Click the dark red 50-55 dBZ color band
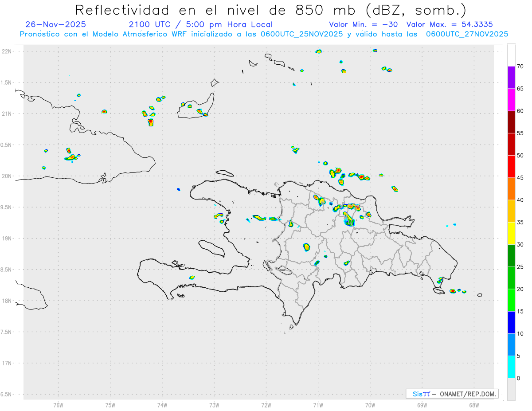Image resolution: width=532 pixels, height=411 pixels. [x=511, y=144]
